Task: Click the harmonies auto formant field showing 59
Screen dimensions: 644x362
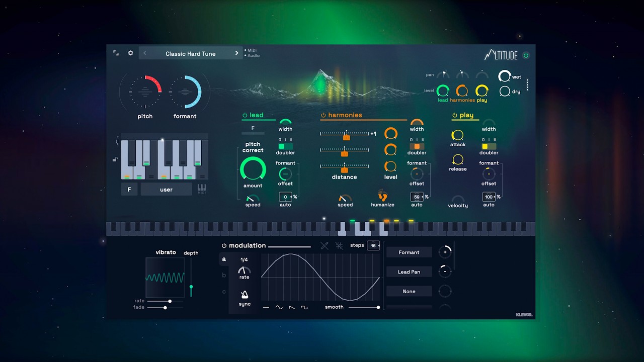Action: pyautogui.click(x=417, y=197)
